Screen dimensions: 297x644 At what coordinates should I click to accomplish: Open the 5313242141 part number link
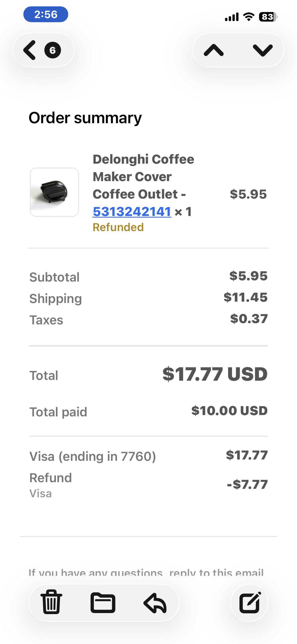click(x=132, y=211)
